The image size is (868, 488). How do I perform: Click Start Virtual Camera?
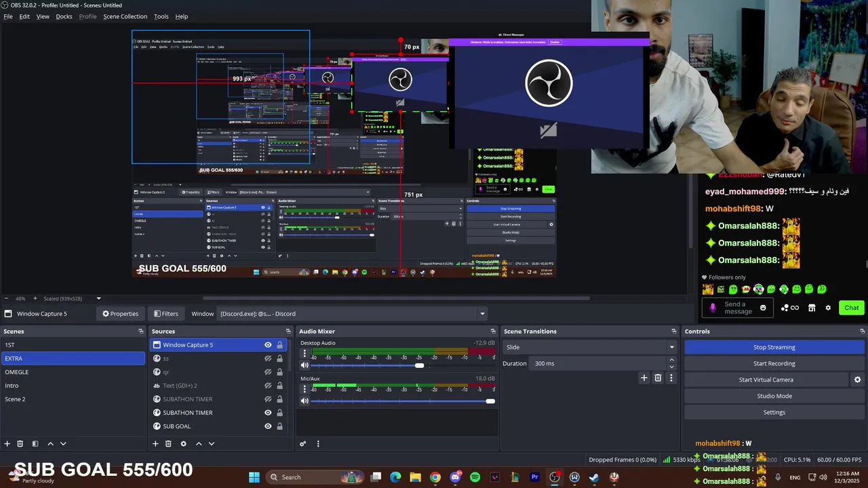[766, 380]
